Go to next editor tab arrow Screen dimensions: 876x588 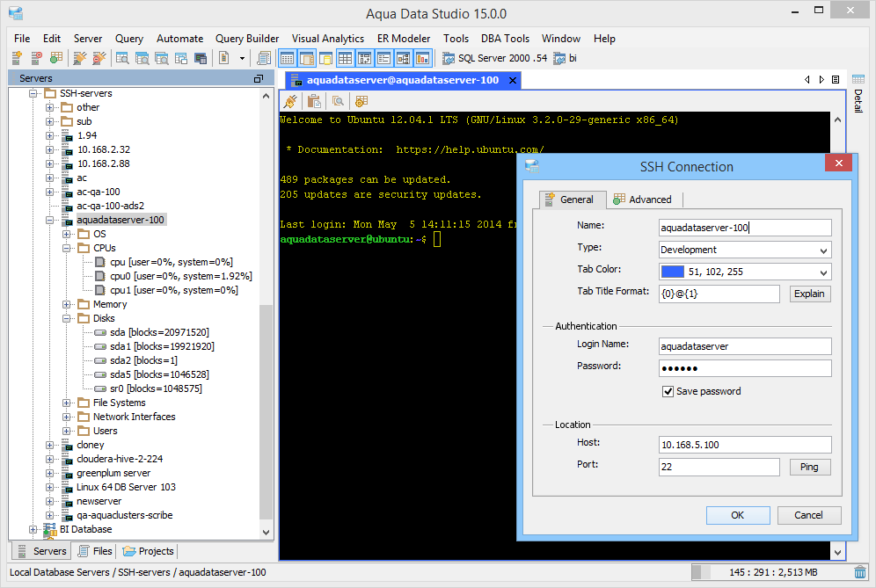tap(821, 80)
